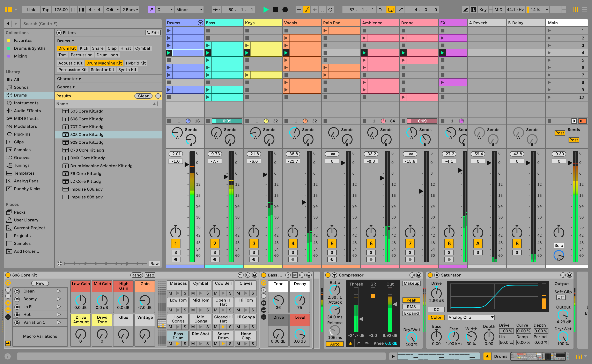
Task: Open the Minor scale dropdown
Action: [189, 10]
